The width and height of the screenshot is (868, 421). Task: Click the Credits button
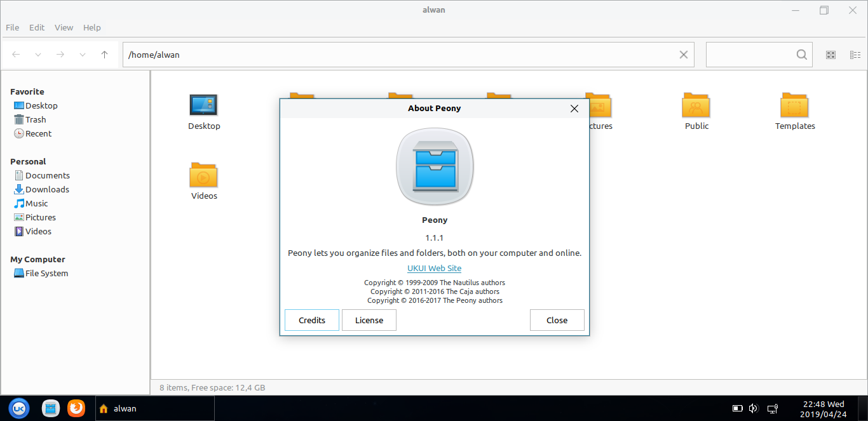click(x=312, y=320)
